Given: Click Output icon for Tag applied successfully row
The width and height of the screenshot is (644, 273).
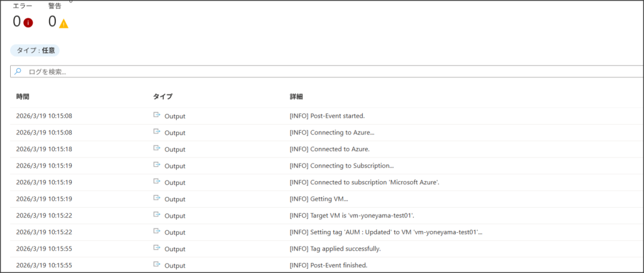Looking at the screenshot, I should coord(157,248).
